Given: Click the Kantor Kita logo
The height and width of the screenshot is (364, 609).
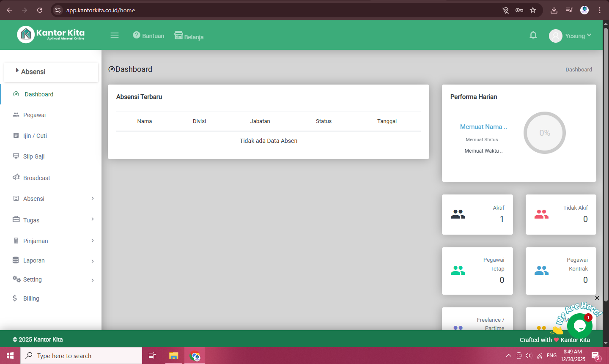Looking at the screenshot, I should pyautogui.click(x=51, y=35).
